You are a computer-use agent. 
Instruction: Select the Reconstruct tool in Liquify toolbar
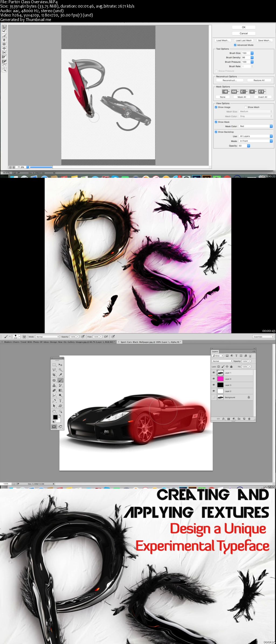point(4,31)
